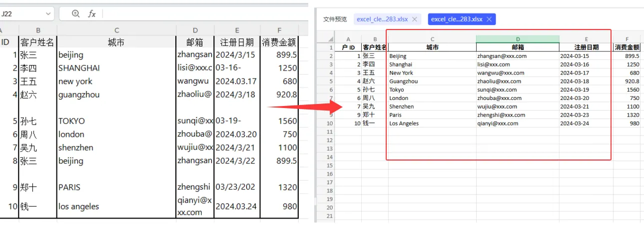Click the date cell 2024.03.24
The height and width of the screenshot is (228, 644).
237,206
